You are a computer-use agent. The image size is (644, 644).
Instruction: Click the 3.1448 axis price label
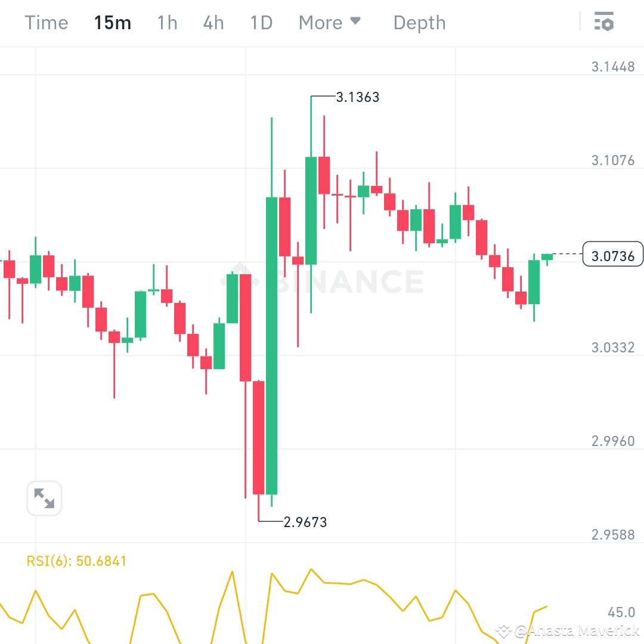(x=614, y=67)
